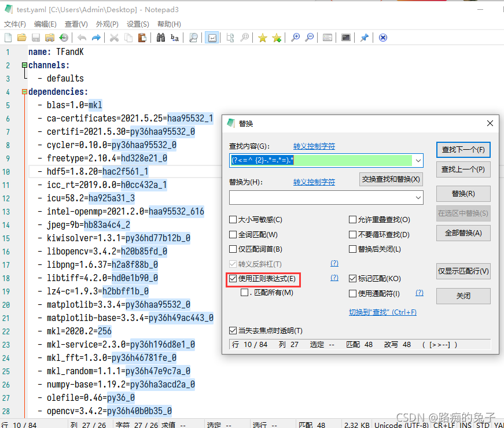Zoom out with the magnifier minus icon

tap(309, 38)
